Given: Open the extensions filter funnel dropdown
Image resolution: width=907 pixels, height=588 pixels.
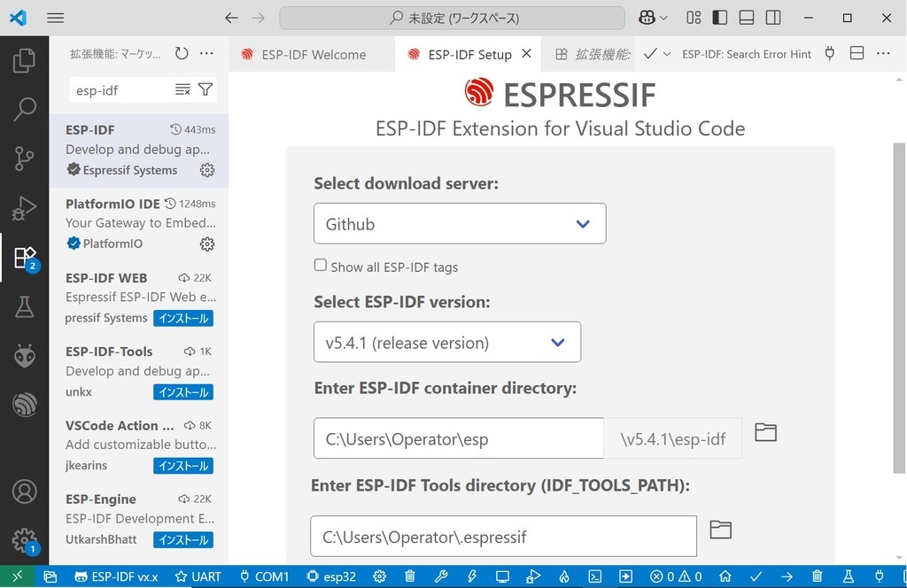Looking at the screenshot, I should pos(205,89).
